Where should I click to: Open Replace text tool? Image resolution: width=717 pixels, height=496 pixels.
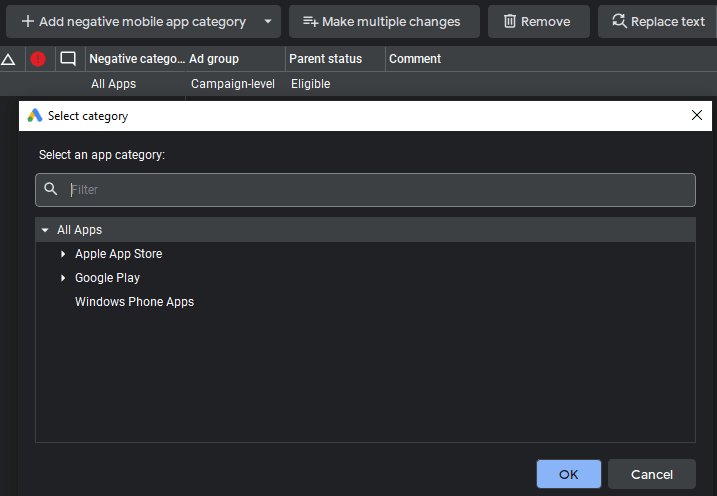(658, 21)
